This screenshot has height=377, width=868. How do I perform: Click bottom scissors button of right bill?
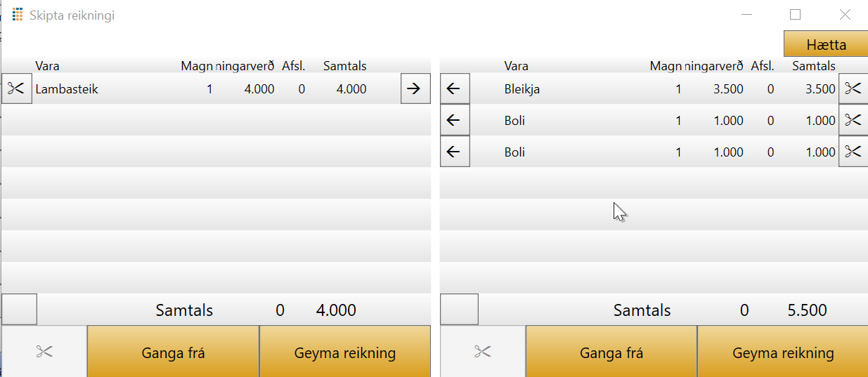tap(482, 352)
